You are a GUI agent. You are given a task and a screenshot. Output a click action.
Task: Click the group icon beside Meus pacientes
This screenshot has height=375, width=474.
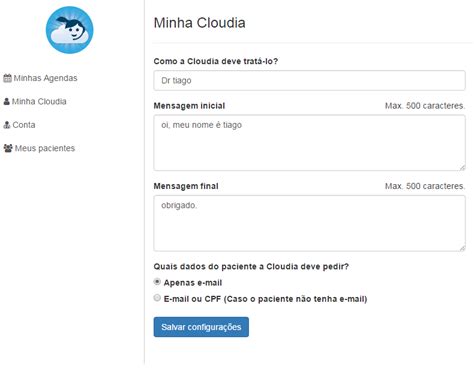pos(8,148)
